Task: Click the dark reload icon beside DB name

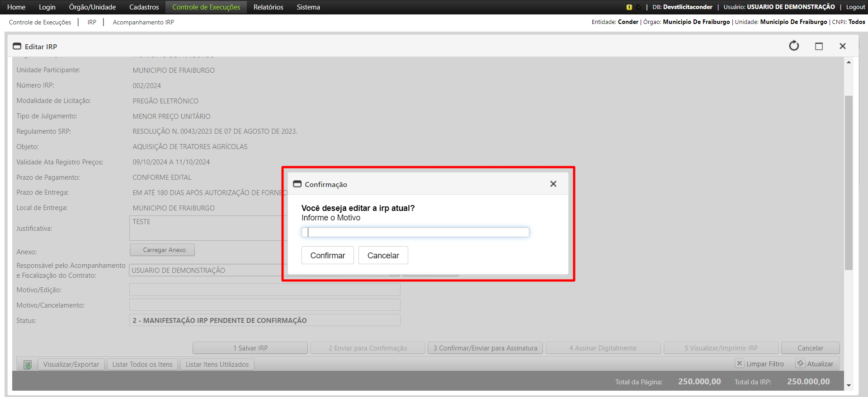Action: pos(638,7)
